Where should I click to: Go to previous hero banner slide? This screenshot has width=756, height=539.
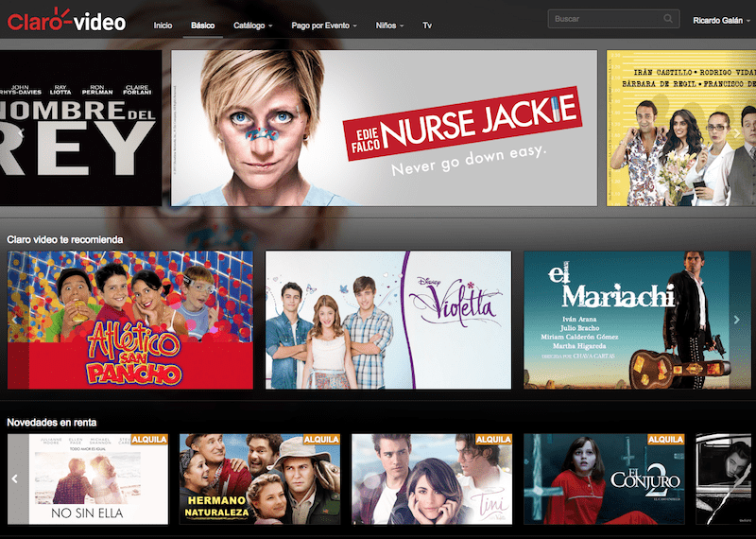coord(21,133)
